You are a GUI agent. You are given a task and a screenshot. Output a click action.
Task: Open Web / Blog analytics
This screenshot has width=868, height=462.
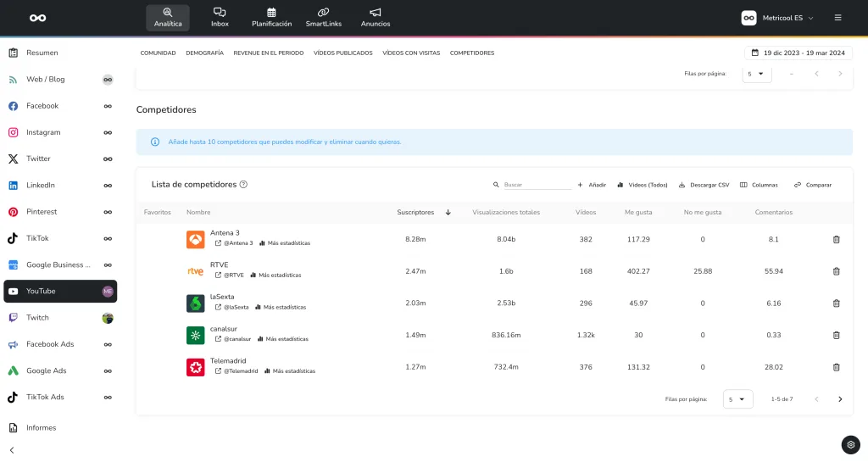[60, 79]
